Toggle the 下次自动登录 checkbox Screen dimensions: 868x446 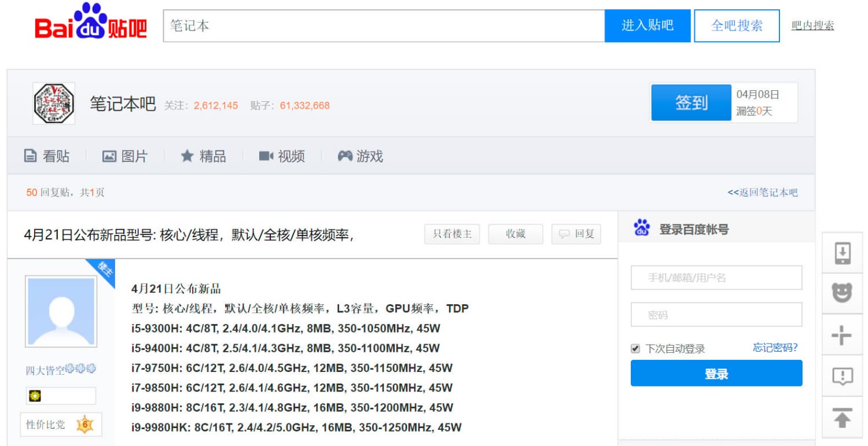tap(635, 349)
